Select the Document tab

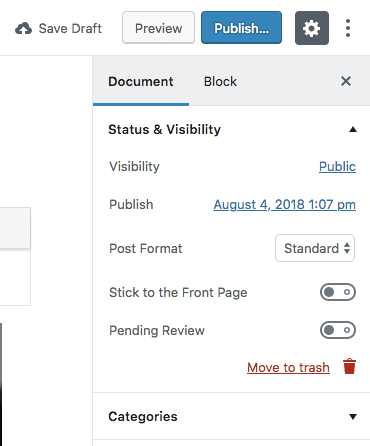(x=141, y=81)
